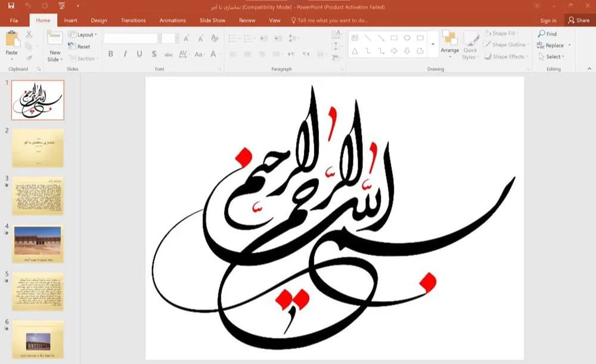Toggle Strikethrough formatting
The width and height of the screenshot is (596, 364).
169,54
